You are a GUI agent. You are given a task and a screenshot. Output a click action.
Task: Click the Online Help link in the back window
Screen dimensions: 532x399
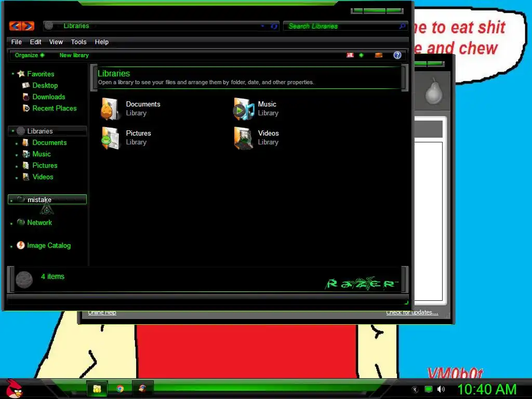pyautogui.click(x=102, y=312)
